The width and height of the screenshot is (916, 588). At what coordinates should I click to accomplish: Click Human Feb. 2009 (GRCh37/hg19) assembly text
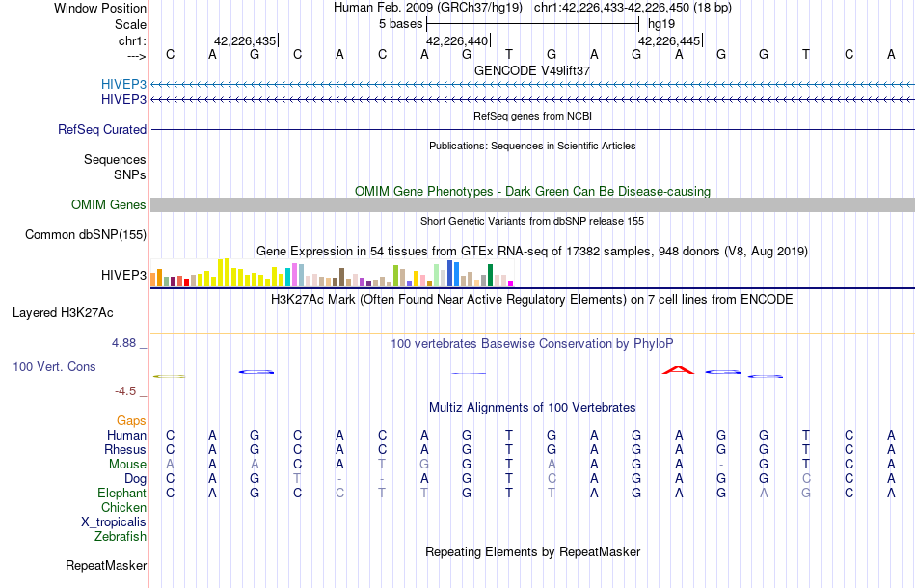point(427,8)
